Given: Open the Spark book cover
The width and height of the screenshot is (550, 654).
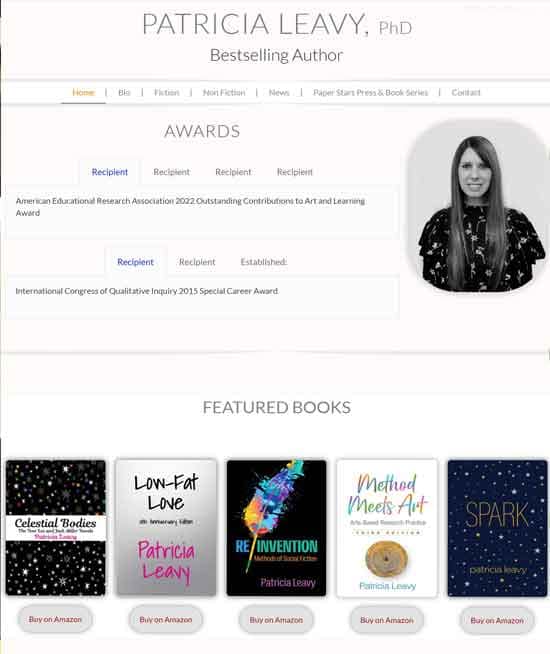Looking at the screenshot, I should [497, 528].
